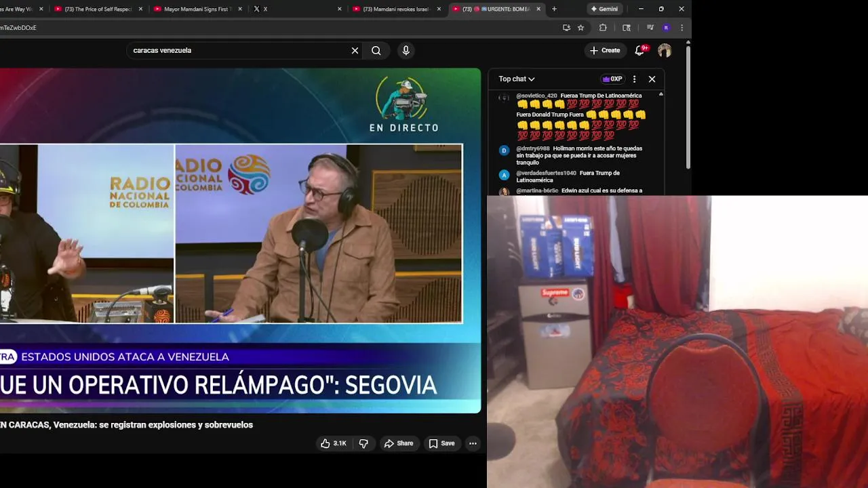
Task: Open the Chrome extensions puzzle icon
Action: [x=603, y=28]
